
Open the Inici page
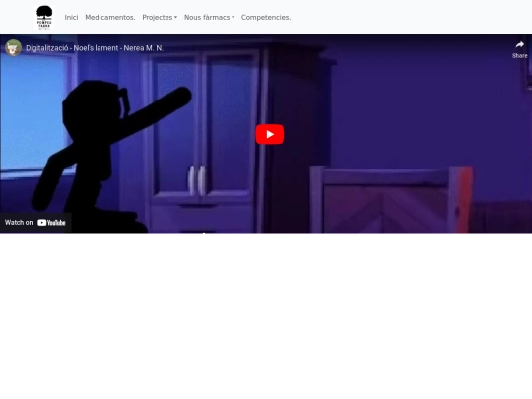pos(71,18)
